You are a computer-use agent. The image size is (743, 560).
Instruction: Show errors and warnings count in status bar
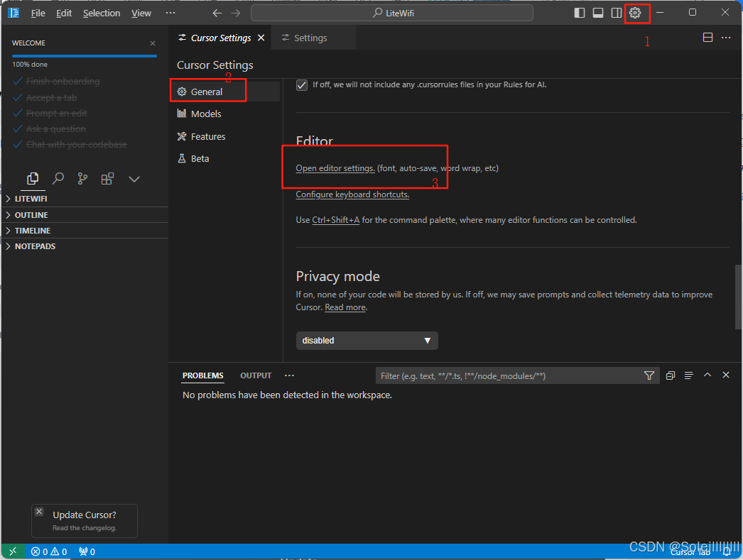pos(49,551)
